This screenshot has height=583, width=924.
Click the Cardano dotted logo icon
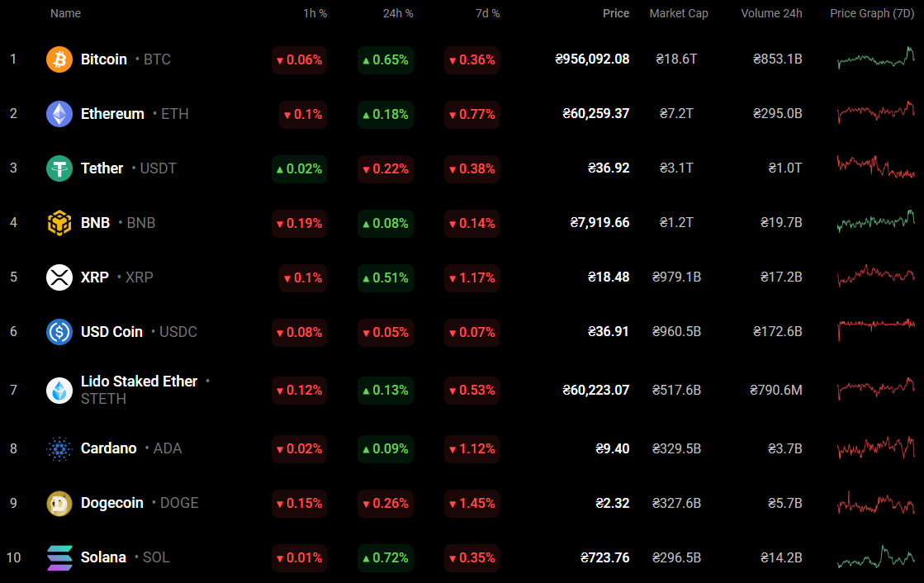(x=59, y=449)
